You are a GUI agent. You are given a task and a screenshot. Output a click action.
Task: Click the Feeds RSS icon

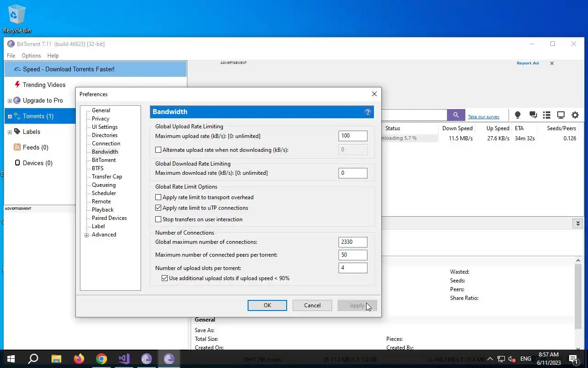pos(17,147)
